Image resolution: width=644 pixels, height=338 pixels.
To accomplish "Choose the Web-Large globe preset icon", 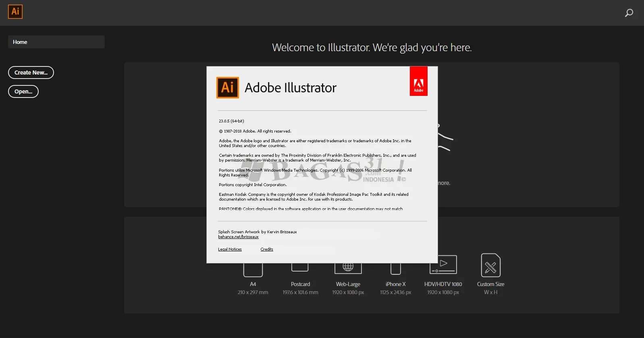I will tap(348, 268).
